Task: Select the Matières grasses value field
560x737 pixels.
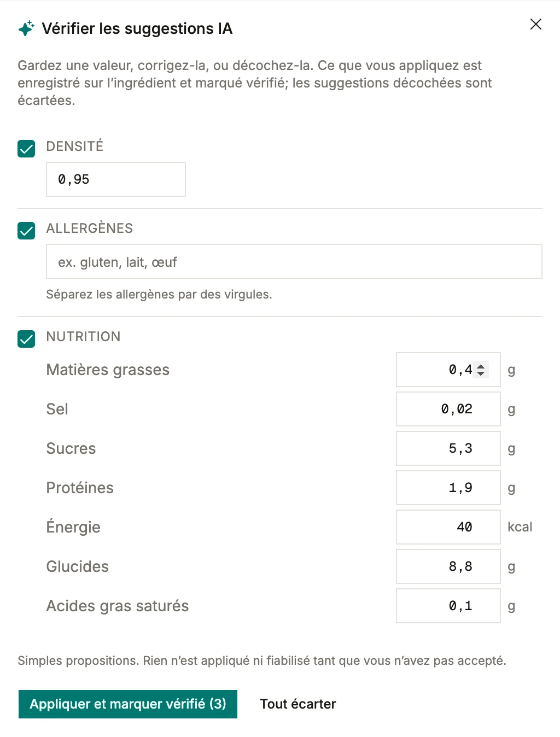Action: click(x=448, y=370)
